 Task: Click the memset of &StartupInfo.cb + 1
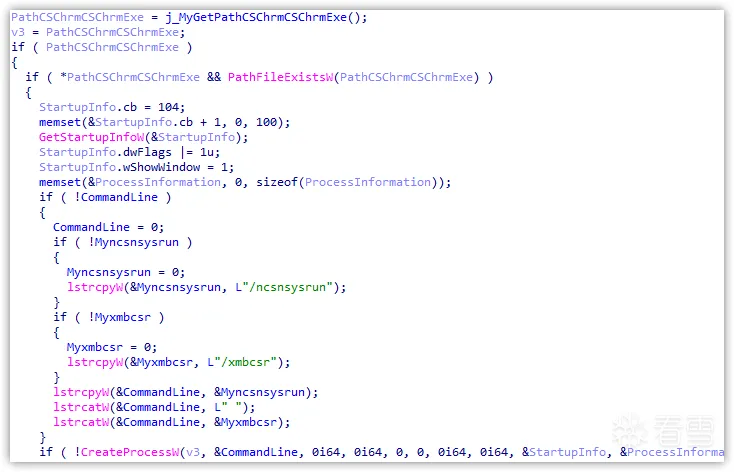point(164,122)
